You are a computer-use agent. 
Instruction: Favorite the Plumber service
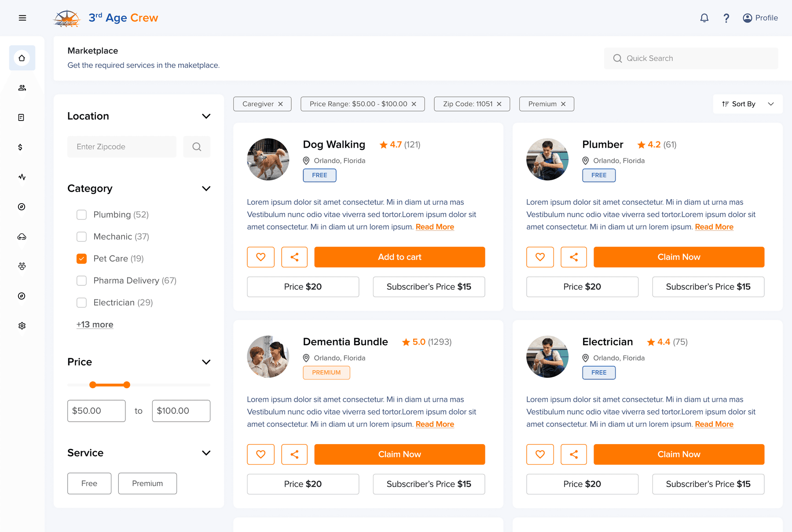point(540,257)
